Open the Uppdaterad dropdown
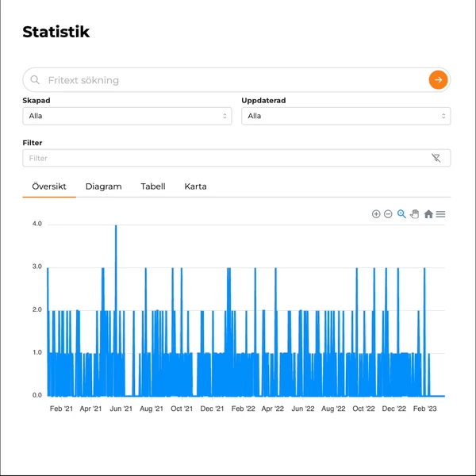 click(x=346, y=116)
